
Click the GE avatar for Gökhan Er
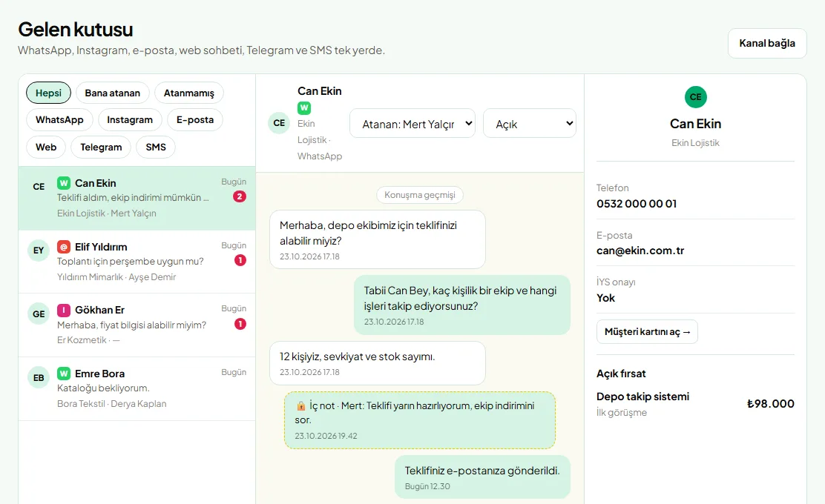(39, 314)
